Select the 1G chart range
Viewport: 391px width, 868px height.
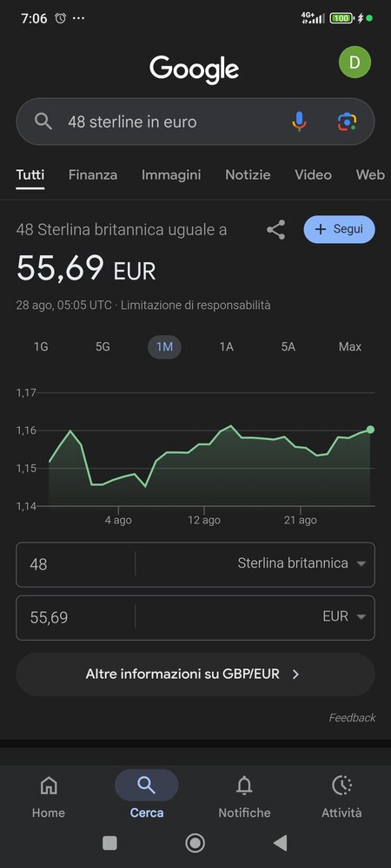41,347
